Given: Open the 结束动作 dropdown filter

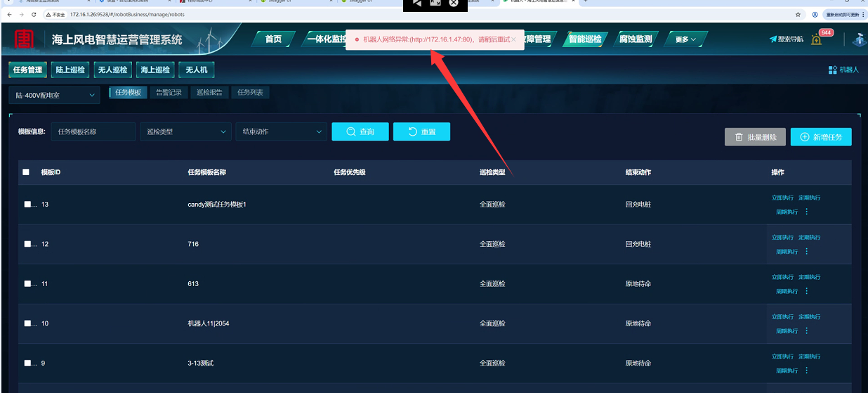Looking at the screenshot, I should [281, 131].
